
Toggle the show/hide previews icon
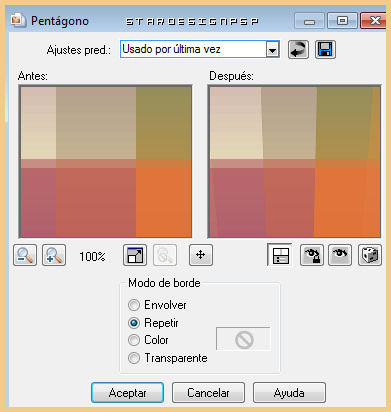click(x=280, y=255)
